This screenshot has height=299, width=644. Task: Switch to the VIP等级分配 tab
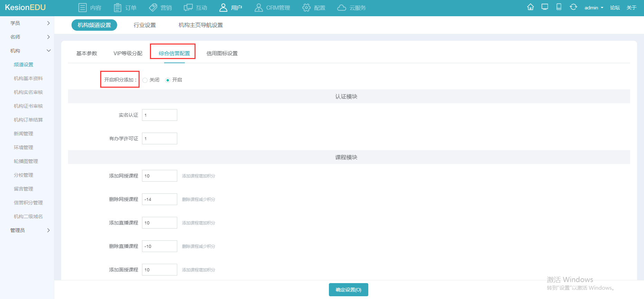click(x=128, y=54)
